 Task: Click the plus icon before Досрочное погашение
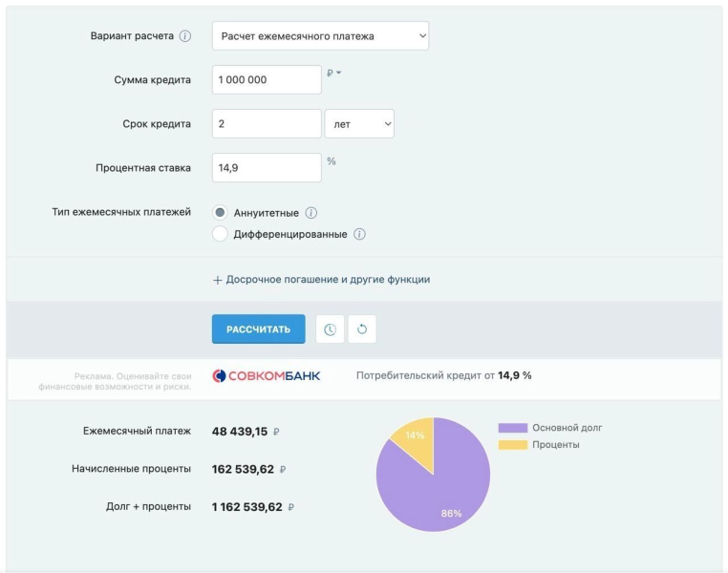218,280
